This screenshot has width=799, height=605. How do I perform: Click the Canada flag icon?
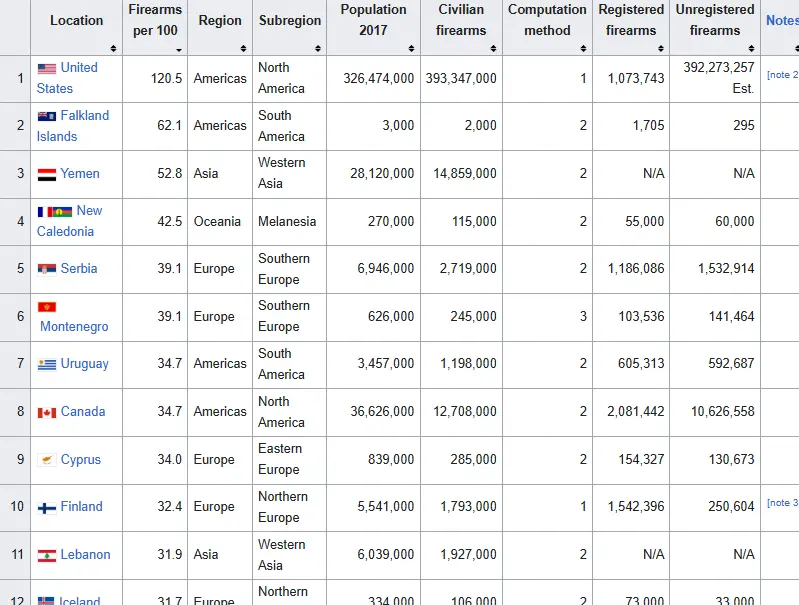point(47,412)
